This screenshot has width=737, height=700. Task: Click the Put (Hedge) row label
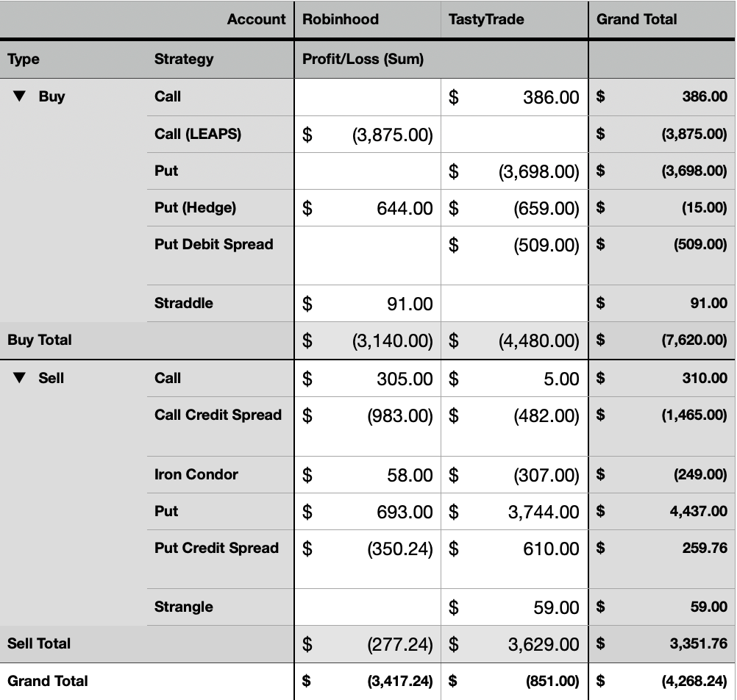click(195, 207)
